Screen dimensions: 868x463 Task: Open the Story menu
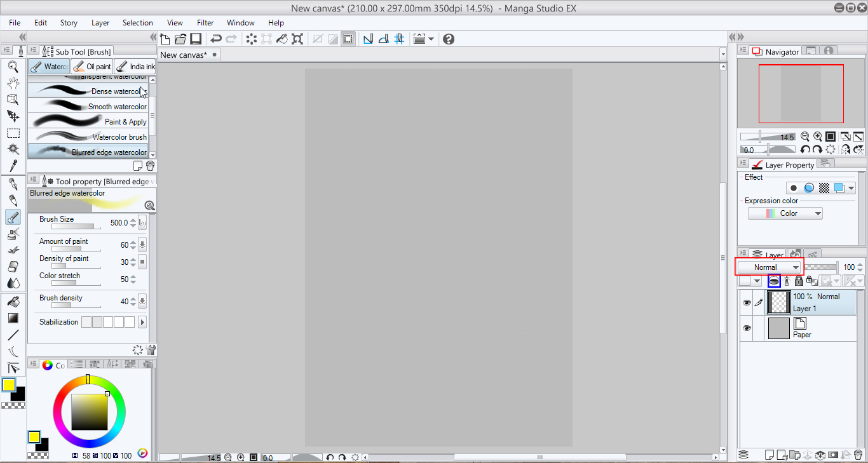(x=69, y=23)
